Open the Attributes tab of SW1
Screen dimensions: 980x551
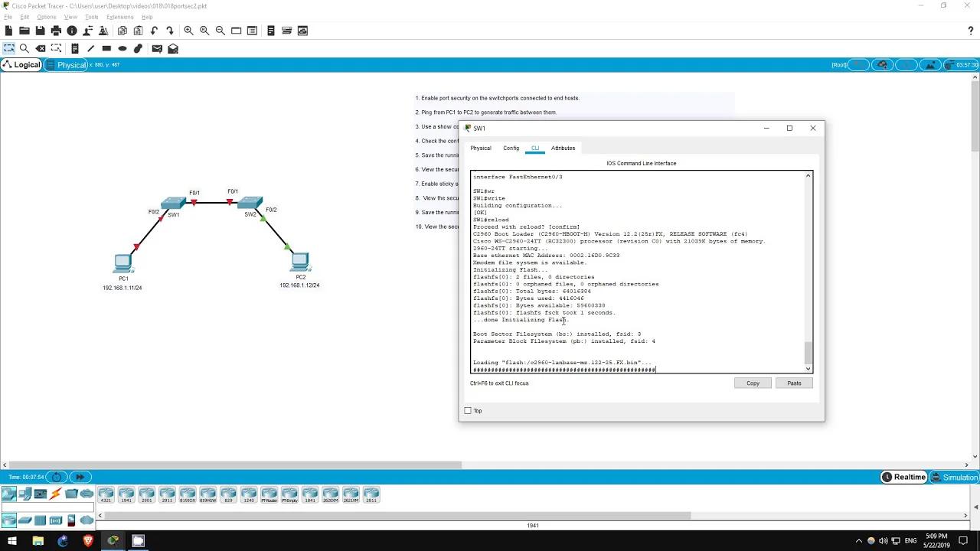[x=563, y=148]
